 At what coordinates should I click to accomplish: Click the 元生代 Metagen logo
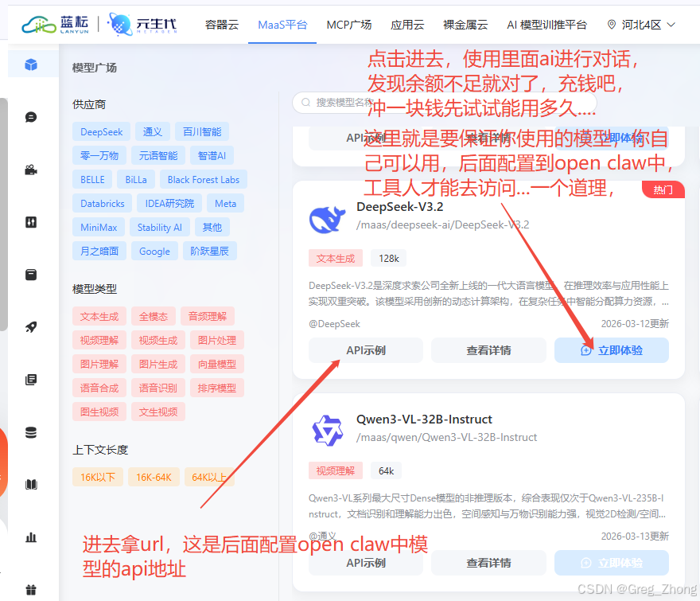click(142, 25)
